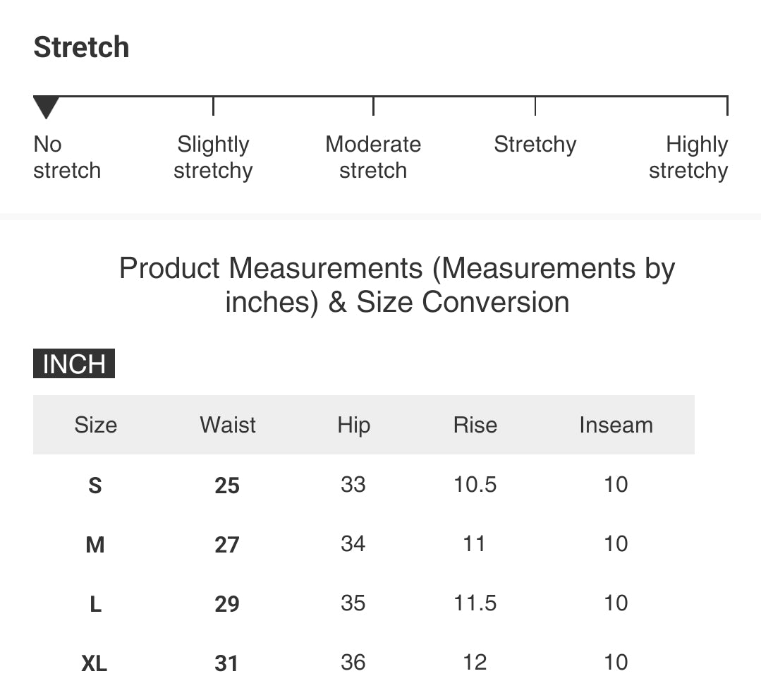Click the Waist column header
Screen dimensions: 761x700
click(228, 425)
